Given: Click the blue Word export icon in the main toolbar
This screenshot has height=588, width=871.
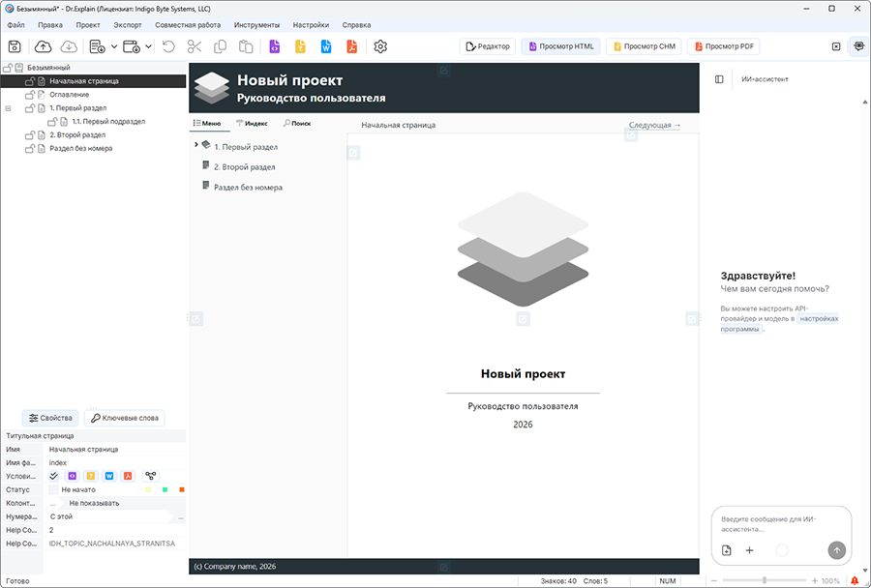Looking at the screenshot, I should (326, 46).
